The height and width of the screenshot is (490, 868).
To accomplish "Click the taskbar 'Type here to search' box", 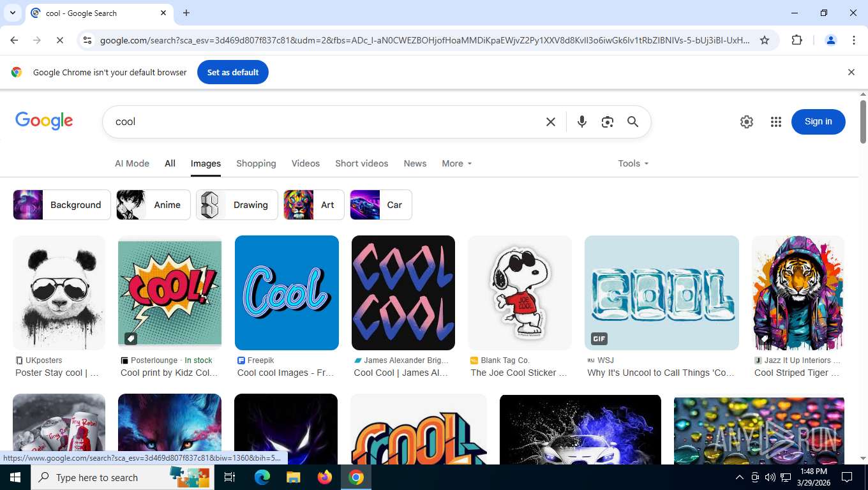I will click(x=123, y=477).
